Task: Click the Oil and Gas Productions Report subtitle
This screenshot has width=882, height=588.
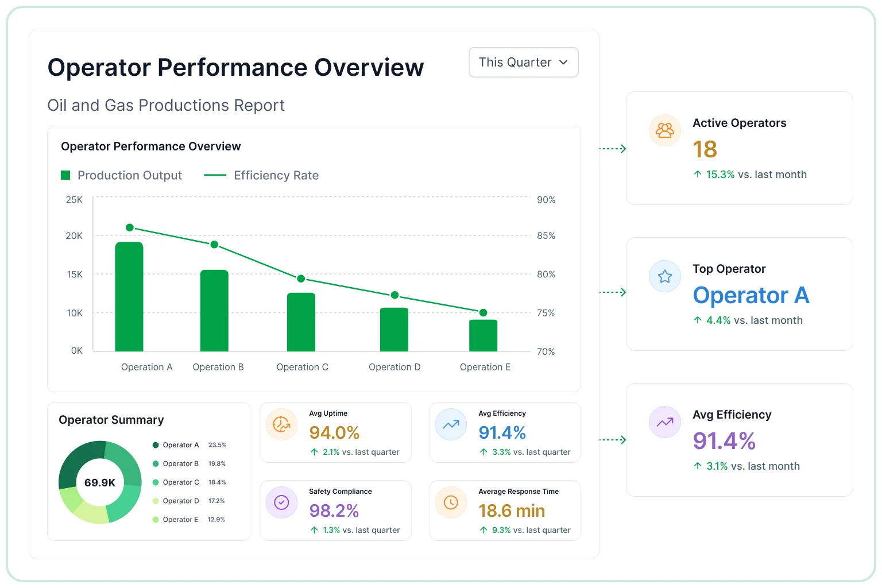Action: pyautogui.click(x=166, y=106)
